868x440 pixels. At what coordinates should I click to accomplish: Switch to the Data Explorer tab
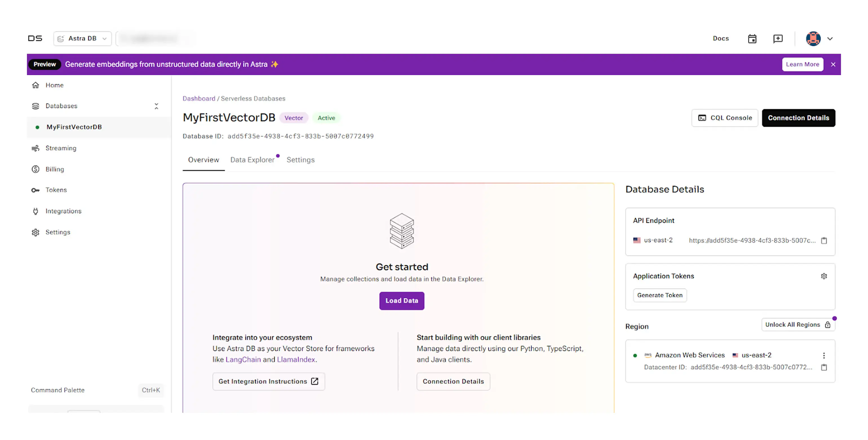[252, 160]
